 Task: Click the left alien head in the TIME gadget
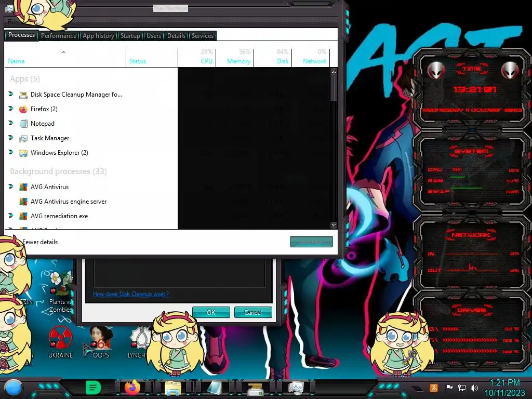click(436, 70)
